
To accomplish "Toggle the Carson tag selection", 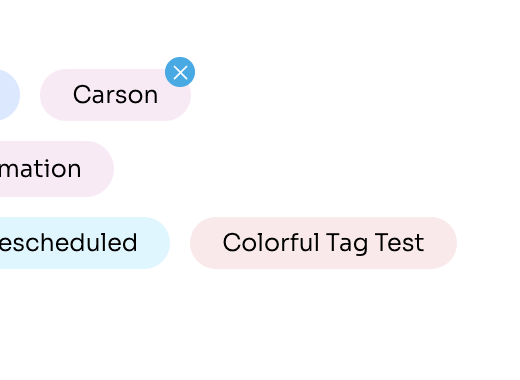I will (x=115, y=95).
